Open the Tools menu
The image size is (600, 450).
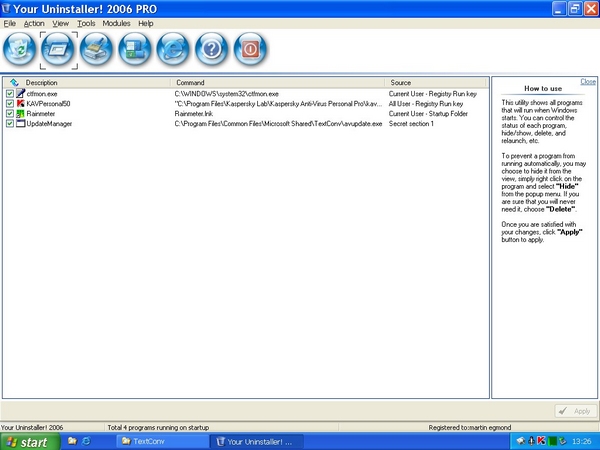[x=86, y=23]
